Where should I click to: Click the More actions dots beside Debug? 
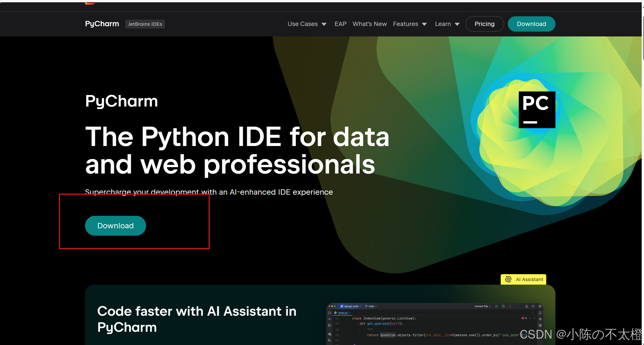pyautogui.click(x=510, y=306)
